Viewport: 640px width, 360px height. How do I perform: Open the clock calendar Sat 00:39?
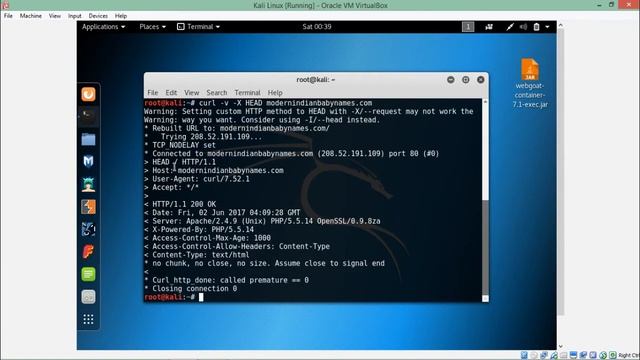click(317, 27)
